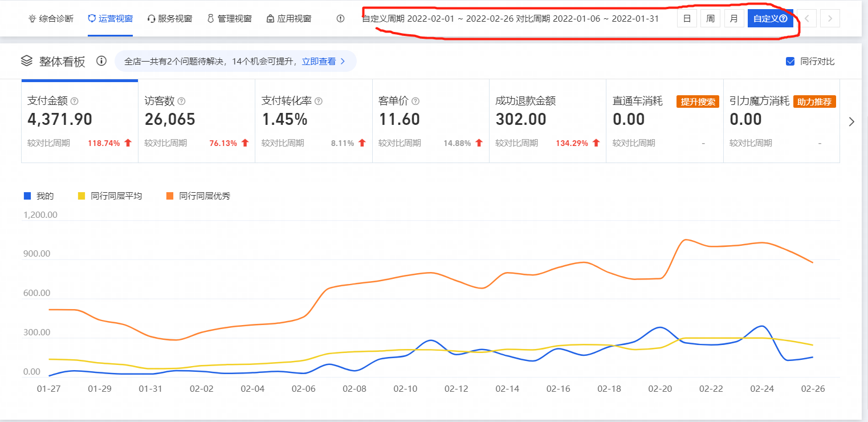The height and width of the screenshot is (422, 868).
Task: Click the 立即查看 link
Action: [x=323, y=61]
